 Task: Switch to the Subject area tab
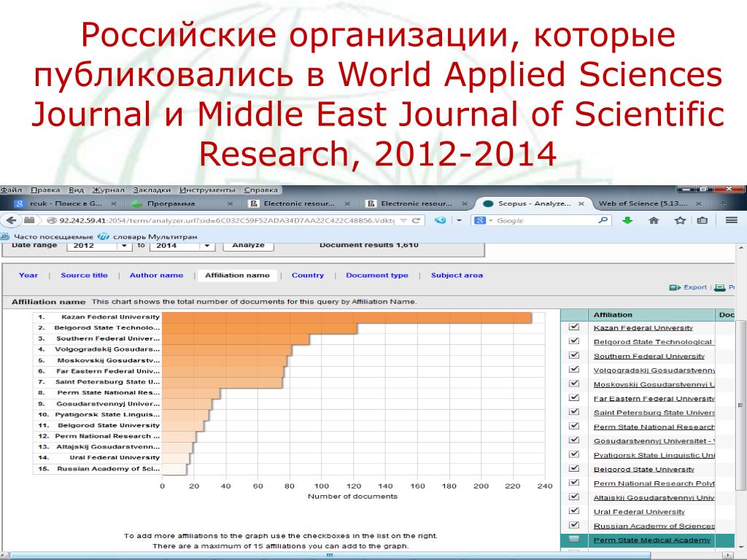point(457,275)
